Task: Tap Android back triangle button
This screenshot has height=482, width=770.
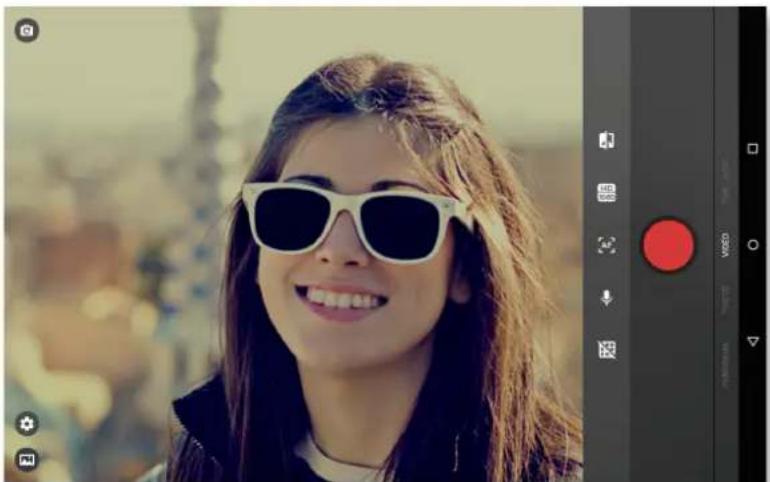Action: click(752, 341)
